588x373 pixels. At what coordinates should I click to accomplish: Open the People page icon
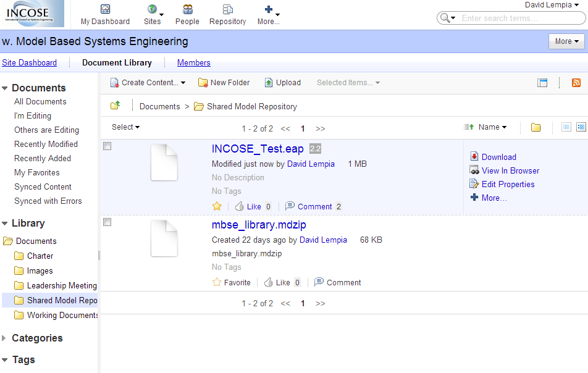pos(188,9)
